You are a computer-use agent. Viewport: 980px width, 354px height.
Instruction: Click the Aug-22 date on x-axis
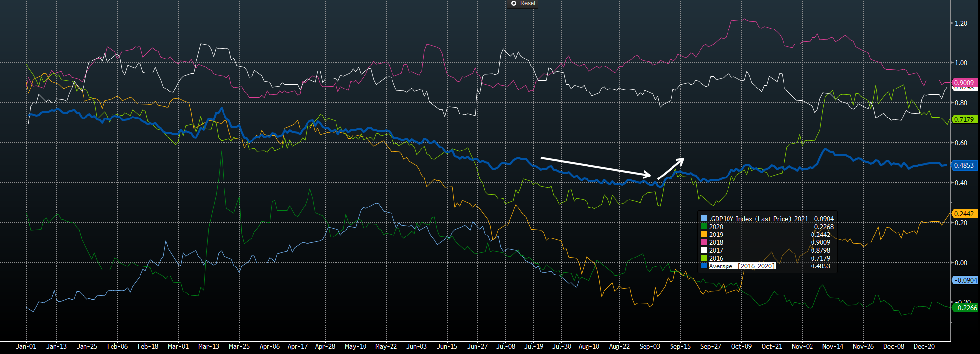point(619,346)
